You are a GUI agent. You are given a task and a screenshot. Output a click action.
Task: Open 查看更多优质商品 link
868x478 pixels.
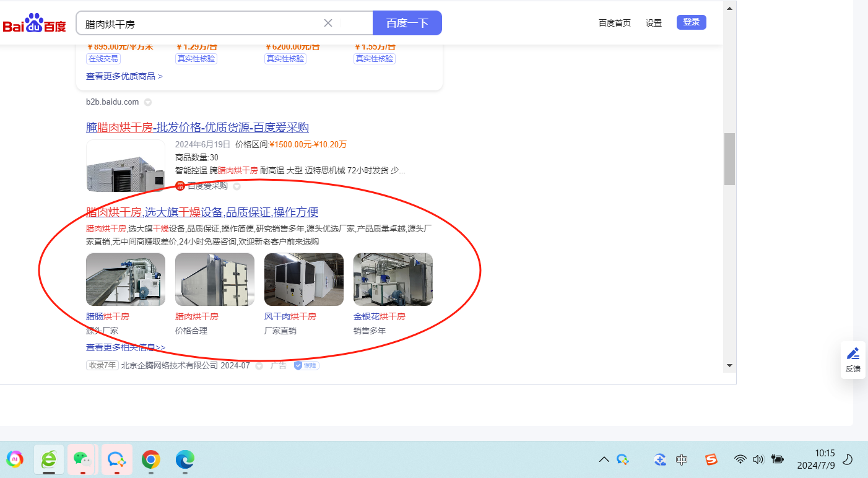(124, 76)
